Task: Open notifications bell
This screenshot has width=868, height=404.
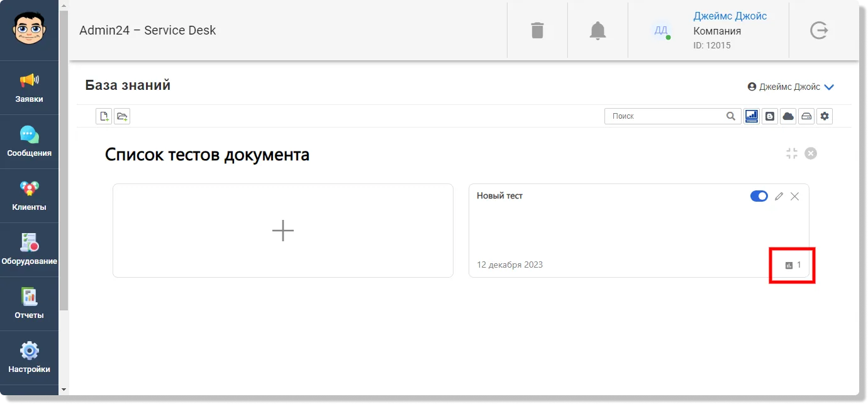Action: coord(598,30)
